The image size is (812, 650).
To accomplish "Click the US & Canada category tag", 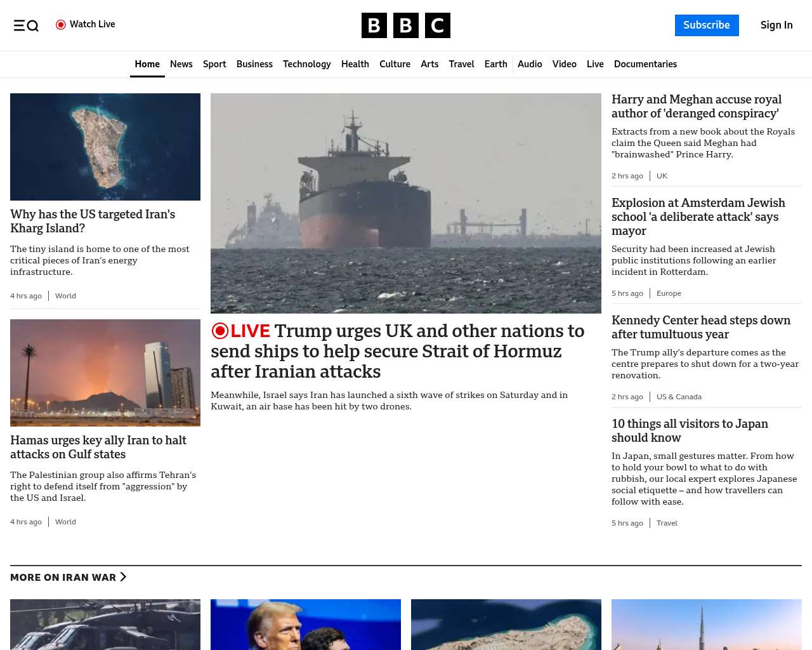I will 679,397.
